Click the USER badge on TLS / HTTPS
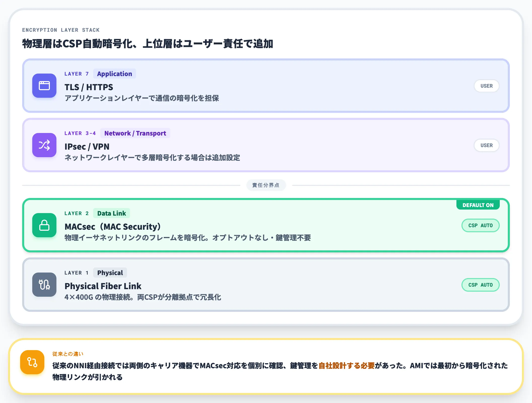The width and height of the screenshot is (532, 403). pyautogui.click(x=486, y=86)
